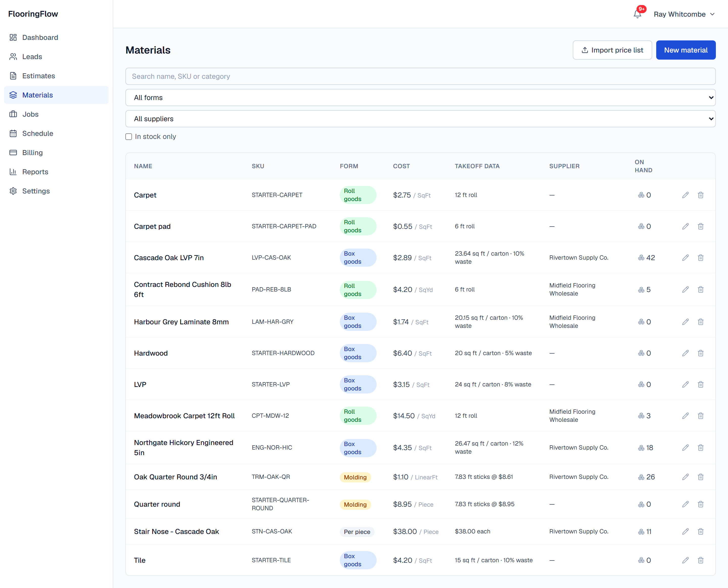
Task: Select the Materials sidebar item
Action: coord(56,95)
